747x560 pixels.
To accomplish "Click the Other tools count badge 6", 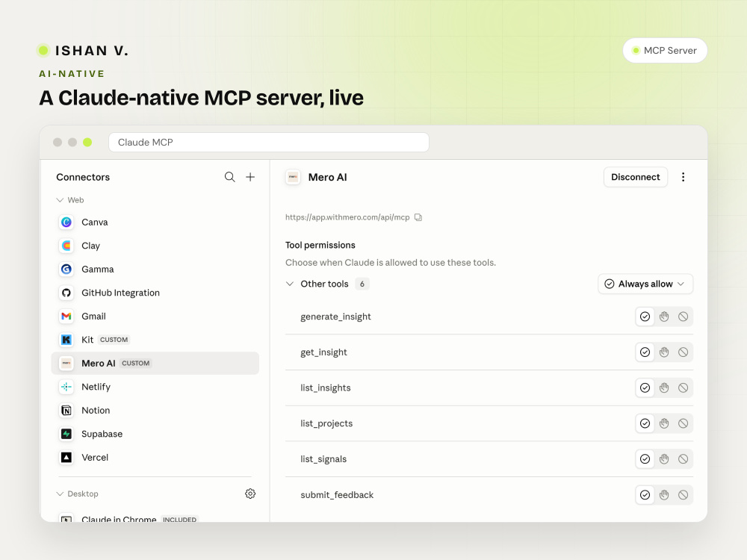I will click(x=362, y=284).
